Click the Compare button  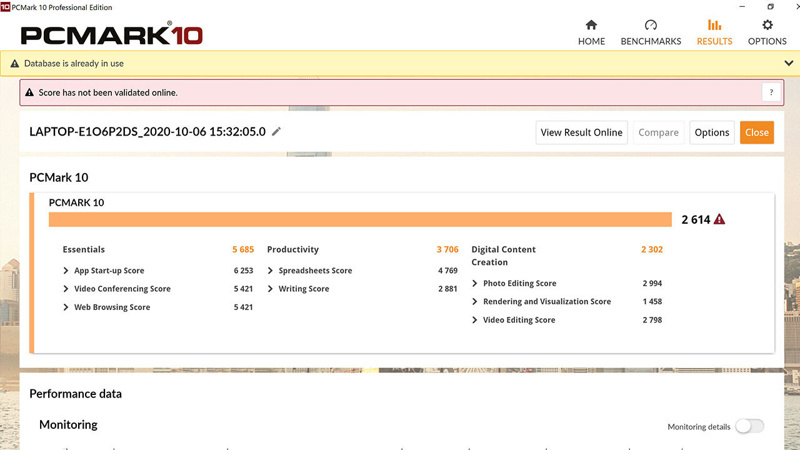tap(658, 133)
